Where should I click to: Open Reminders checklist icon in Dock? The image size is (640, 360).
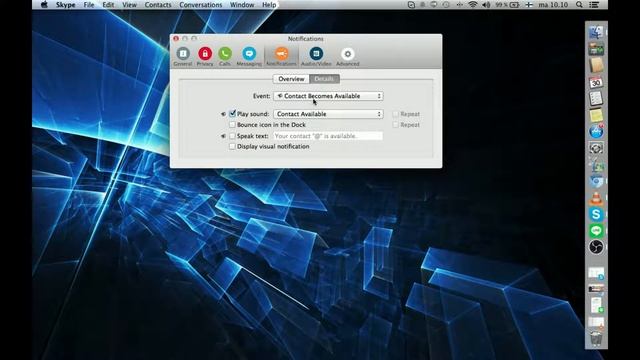[596, 98]
